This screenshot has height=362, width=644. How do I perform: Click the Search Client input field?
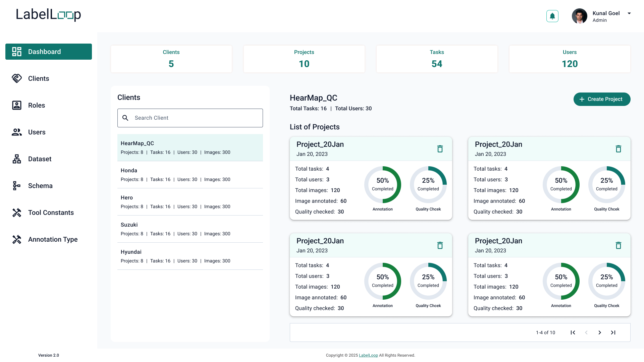coord(190,118)
